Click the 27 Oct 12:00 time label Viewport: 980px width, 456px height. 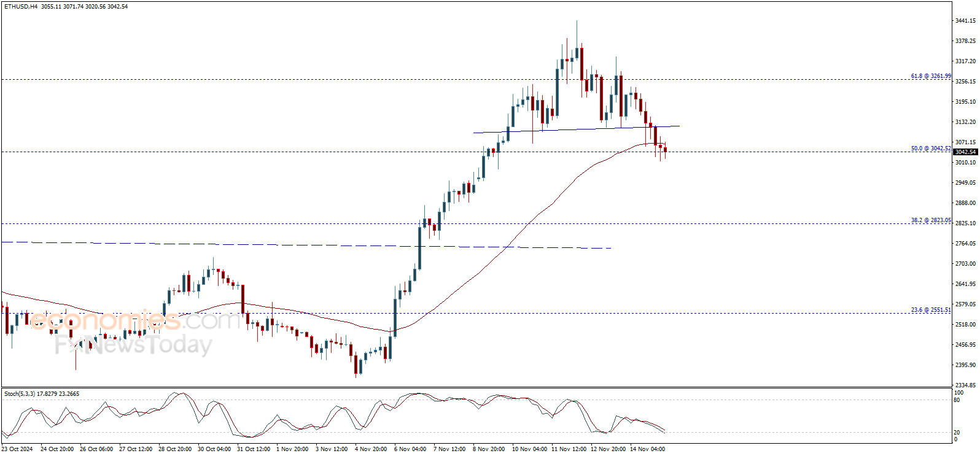pyautogui.click(x=136, y=449)
